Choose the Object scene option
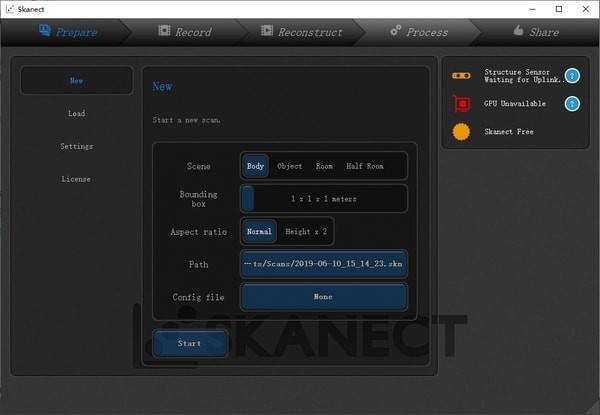This screenshot has height=415, width=600. click(x=290, y=166)
